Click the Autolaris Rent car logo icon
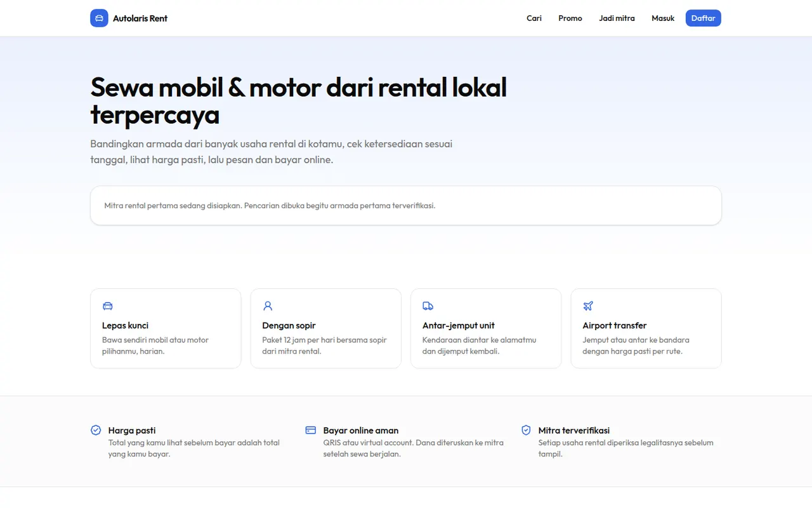Image resolution: width=812 pixels, height=508 pixels. pyautogui.click(x=99, y=18)
